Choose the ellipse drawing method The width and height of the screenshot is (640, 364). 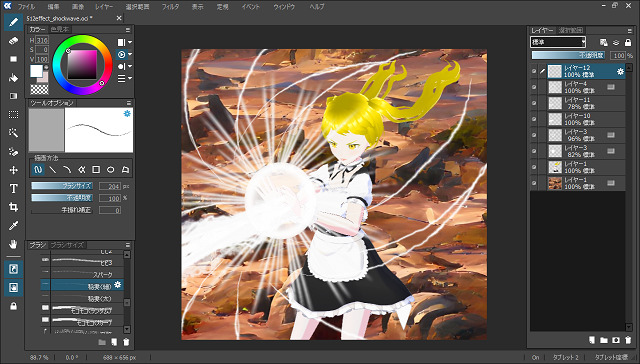click(x=111, y=169)
